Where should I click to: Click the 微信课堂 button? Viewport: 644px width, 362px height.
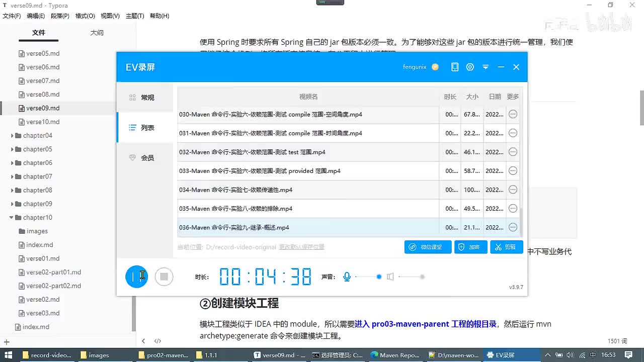(x=428, y=247)
